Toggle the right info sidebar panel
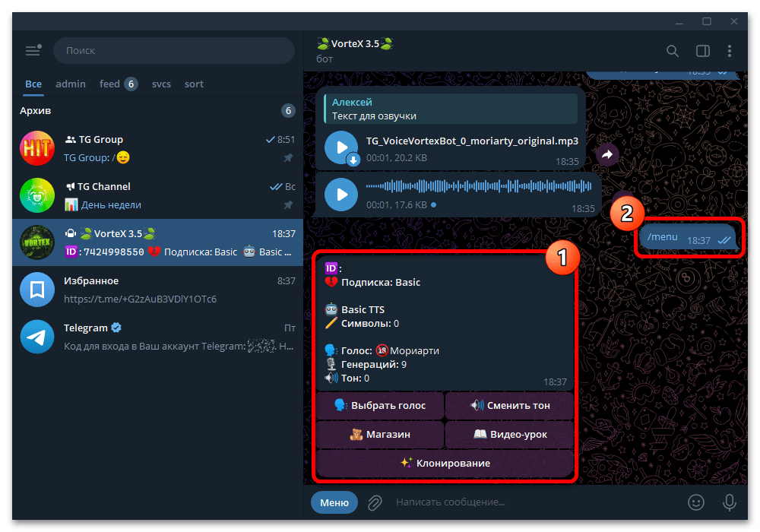 coord(703,50)
